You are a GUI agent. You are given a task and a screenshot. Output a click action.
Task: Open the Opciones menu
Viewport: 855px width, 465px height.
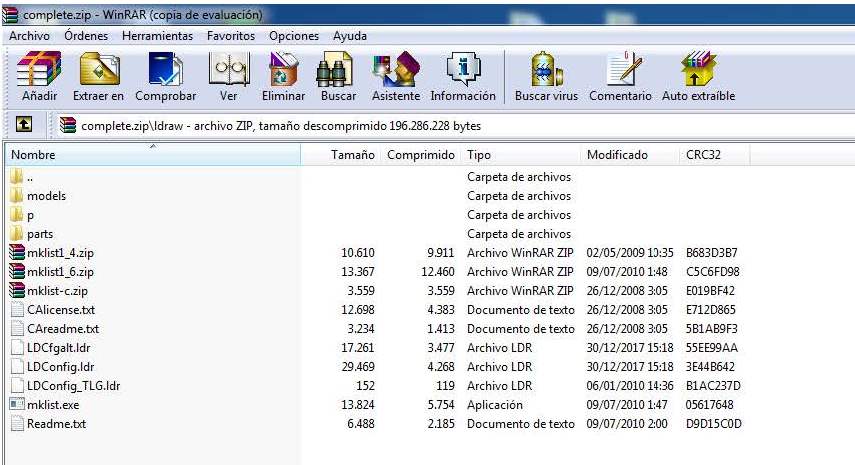(294, 36)
